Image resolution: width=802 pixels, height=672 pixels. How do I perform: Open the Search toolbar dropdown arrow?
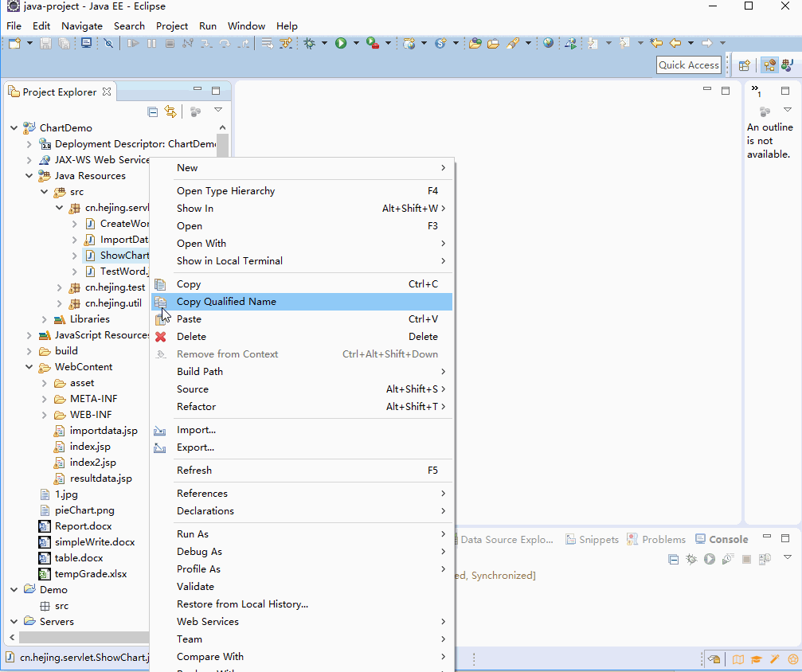click(x=528, y=44)
